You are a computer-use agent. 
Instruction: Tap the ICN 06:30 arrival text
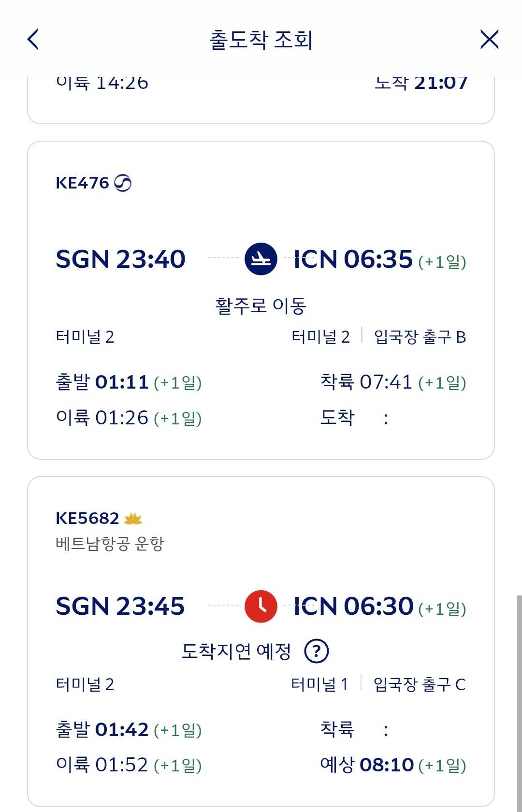tap(354, 606)
